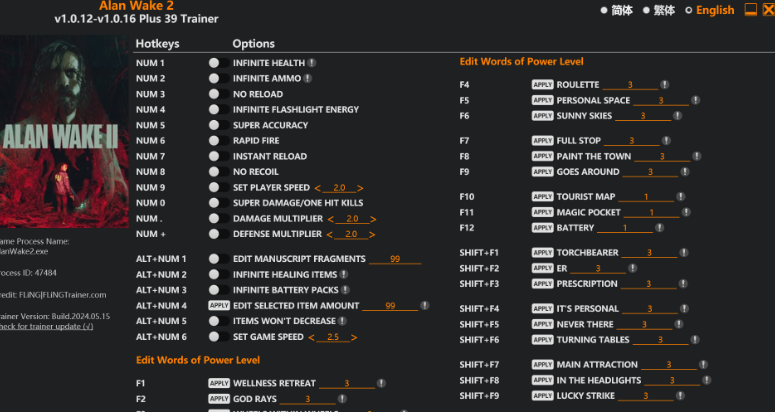Open the check for trainer update link
This screenshot has width=775, height=412.
click(x=45, y=326)
